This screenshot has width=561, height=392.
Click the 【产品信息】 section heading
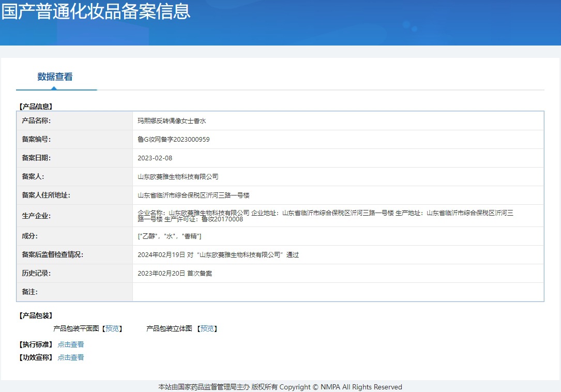click(36, 107)
